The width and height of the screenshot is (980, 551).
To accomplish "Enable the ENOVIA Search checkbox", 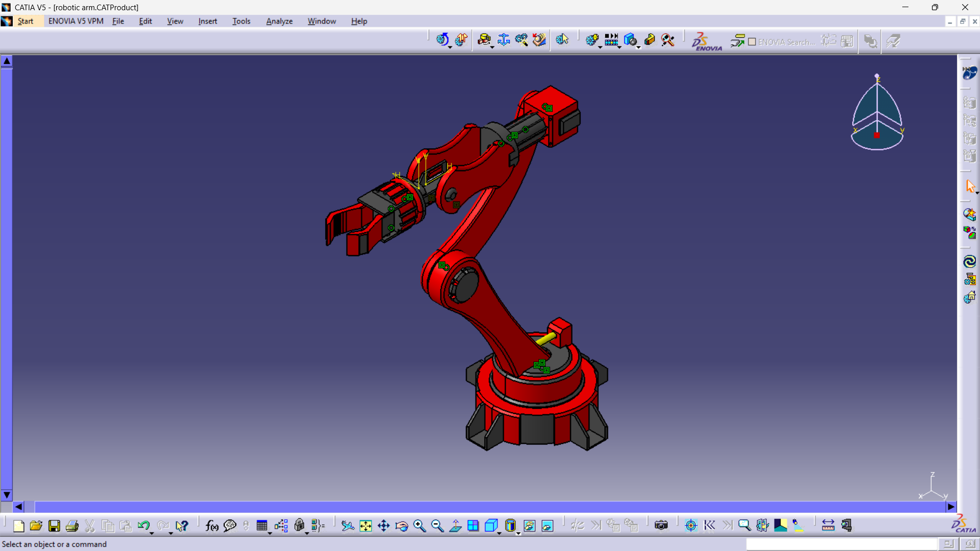I will 752,42.
